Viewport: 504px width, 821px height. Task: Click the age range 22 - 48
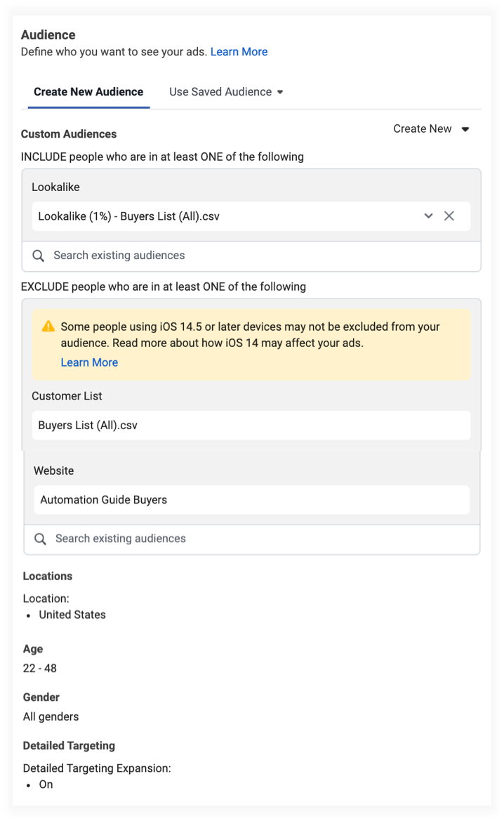tap(40, 668)
